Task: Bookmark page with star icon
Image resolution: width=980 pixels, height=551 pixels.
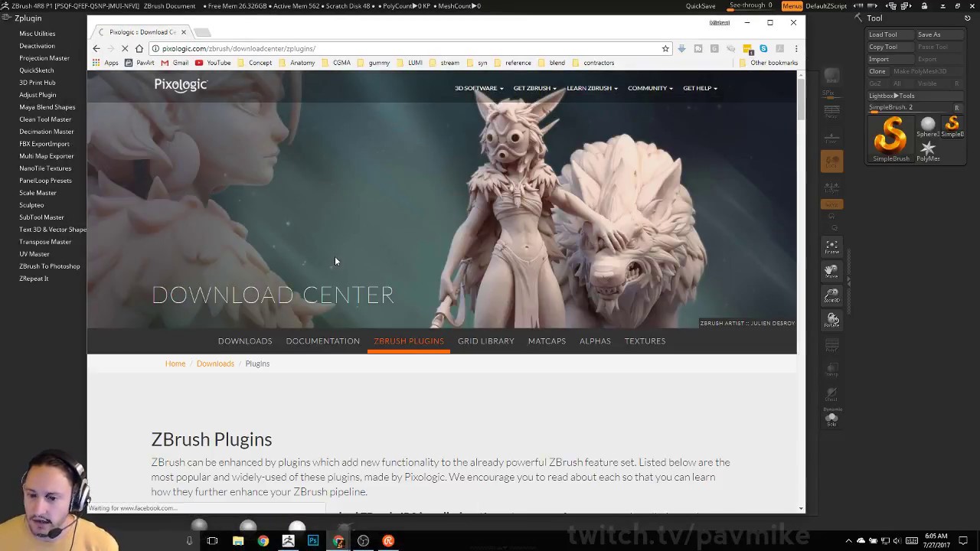Action: [x=665, y=48]
